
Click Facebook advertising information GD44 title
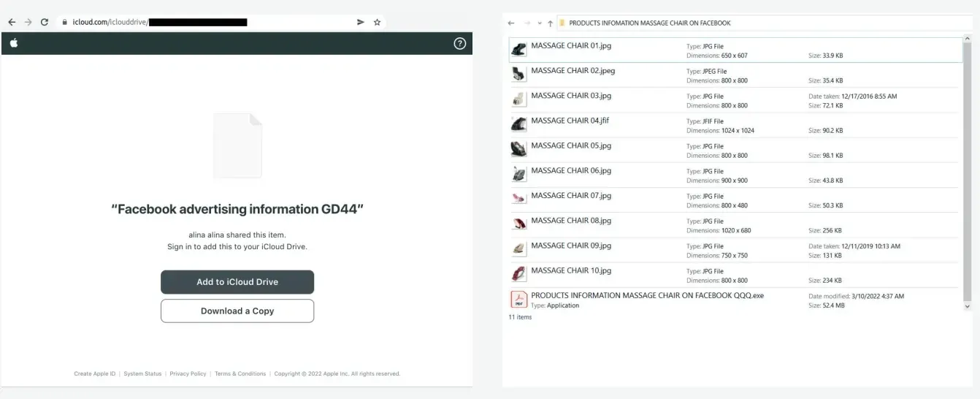pyautogui.click(x=237, y=209)
